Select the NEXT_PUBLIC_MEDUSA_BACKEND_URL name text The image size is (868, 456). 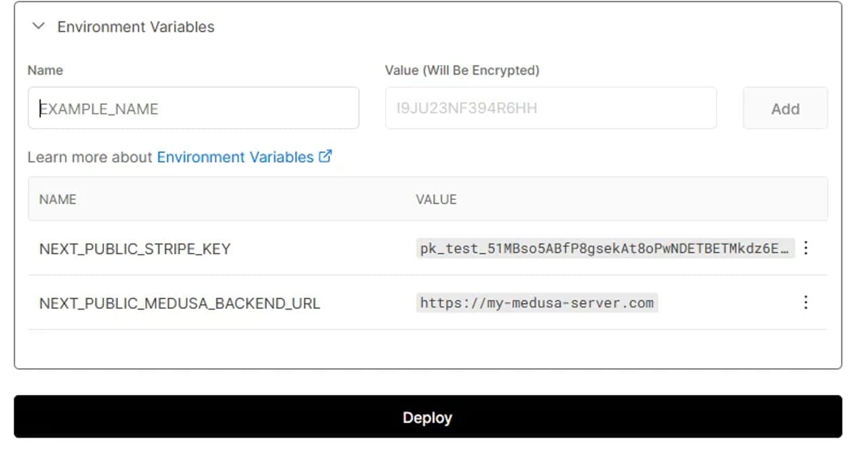[x=180, y=303]
